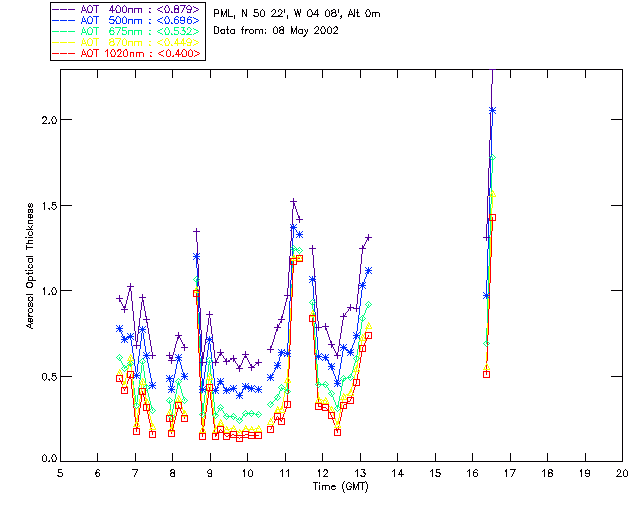Click the x-axis tick label 13
This screenshot has width=640, height=512.
pyautogui.click(x=360, y=473)
